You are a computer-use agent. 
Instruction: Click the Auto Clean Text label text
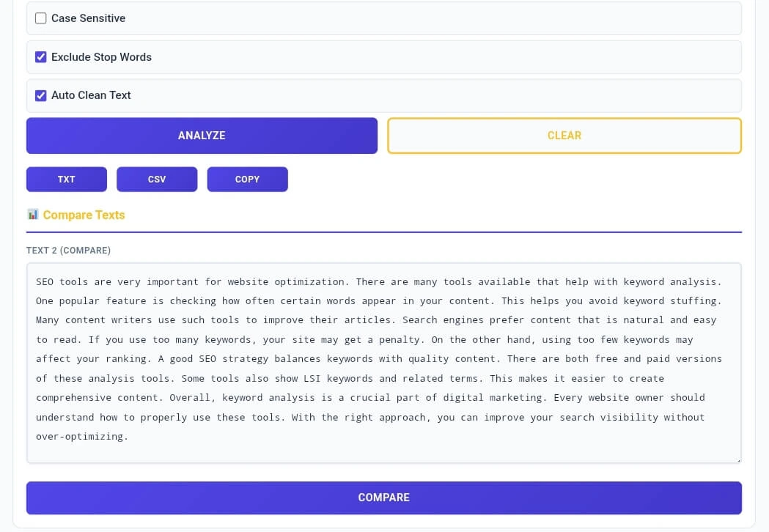(90, 95)
